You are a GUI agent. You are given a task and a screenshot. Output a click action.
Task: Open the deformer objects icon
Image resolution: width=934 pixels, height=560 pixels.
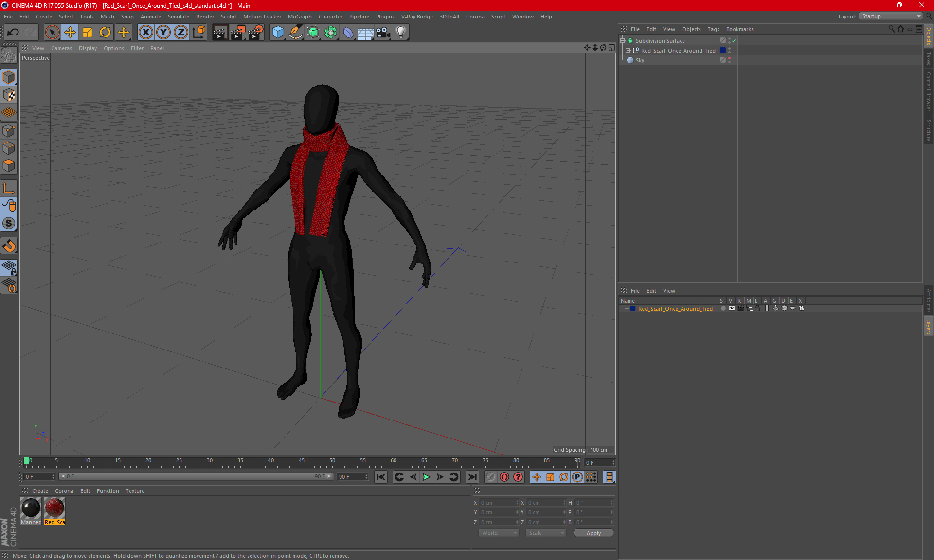(x=348, y=32)
